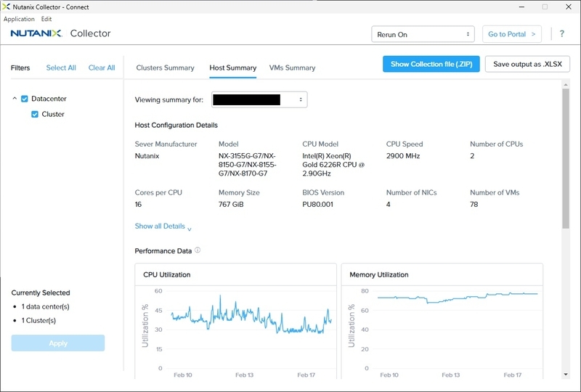This screenshot has height=392, width=581.
Task: Minimize the Nutanix Collector window
Action: (521, 7)
